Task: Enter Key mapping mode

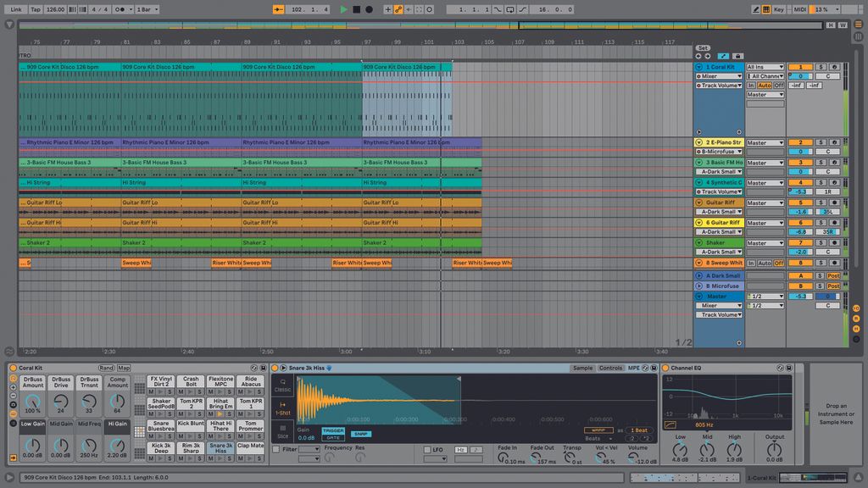Action: pos(780,8)
